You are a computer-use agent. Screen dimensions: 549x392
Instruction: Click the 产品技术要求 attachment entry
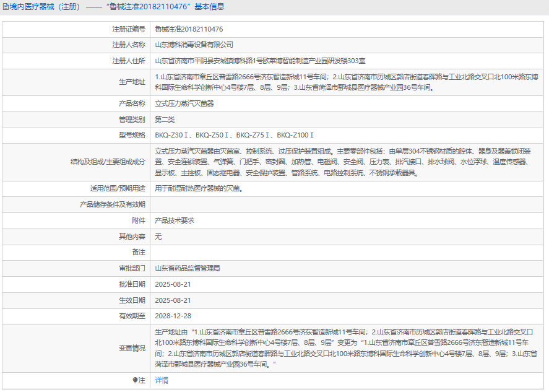coord(175,220)
